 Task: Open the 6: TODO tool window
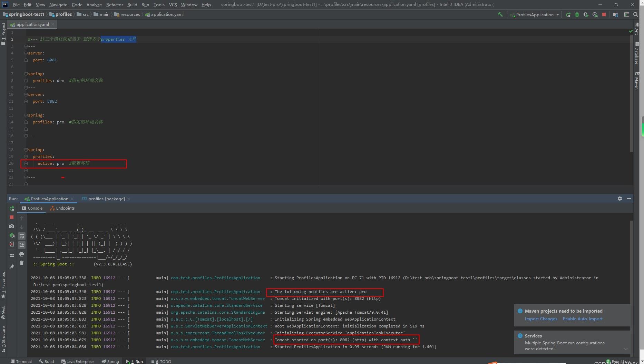point(161,361)
